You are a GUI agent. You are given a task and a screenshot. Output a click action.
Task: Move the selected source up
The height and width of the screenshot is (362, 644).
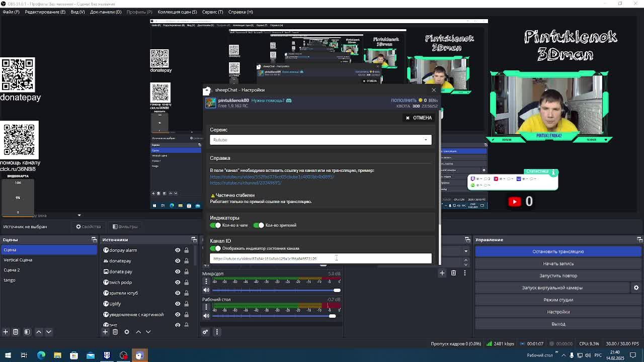pos(138,332)
